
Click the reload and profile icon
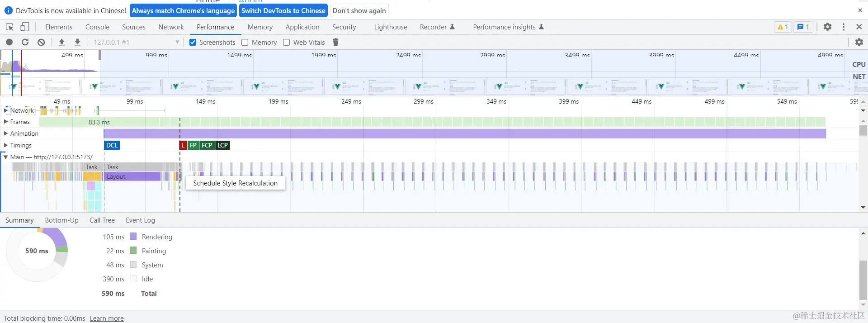[x=25, y=42]
